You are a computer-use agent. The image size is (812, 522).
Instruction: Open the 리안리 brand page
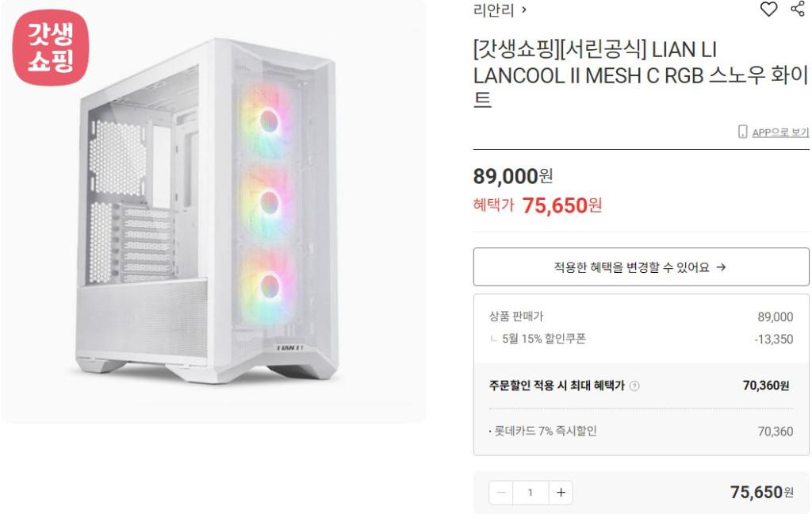(x=500, y=10)
